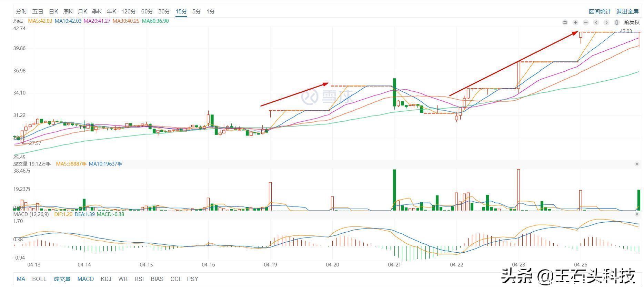Enable the WR indicator
The height and width of the screenshot is (293, 644).
[x=123, y=279]
